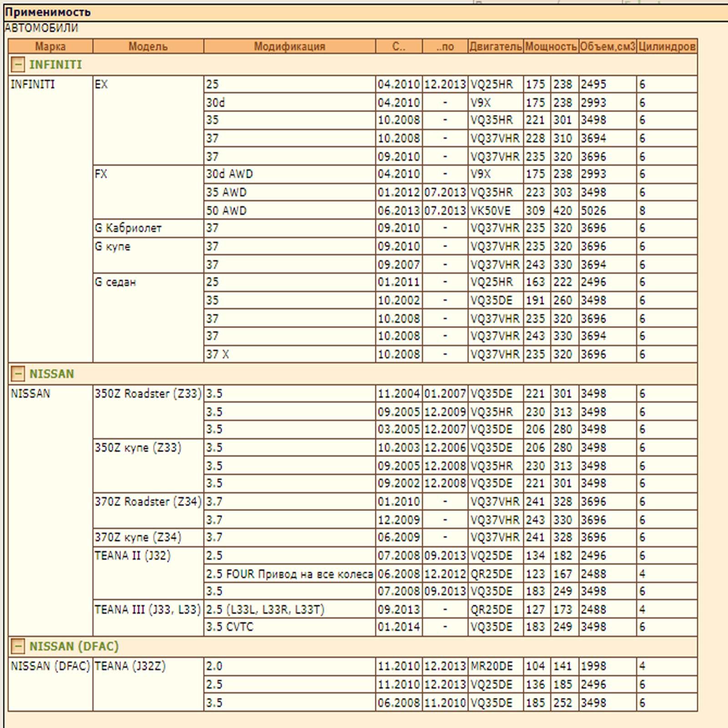Click the С.. start date column header
The image size is (728, 728).
(x=399, y=46)
